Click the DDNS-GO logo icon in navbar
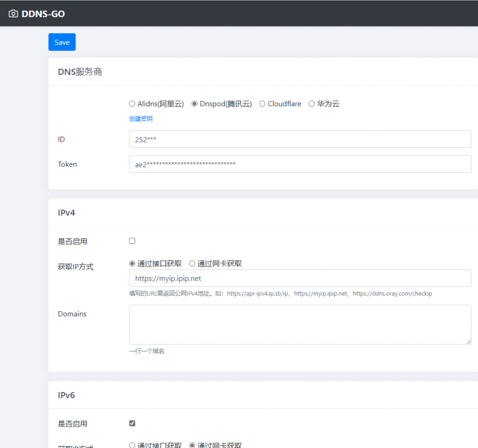The height and width of the screenshot is (448, 478). [14, 14]
